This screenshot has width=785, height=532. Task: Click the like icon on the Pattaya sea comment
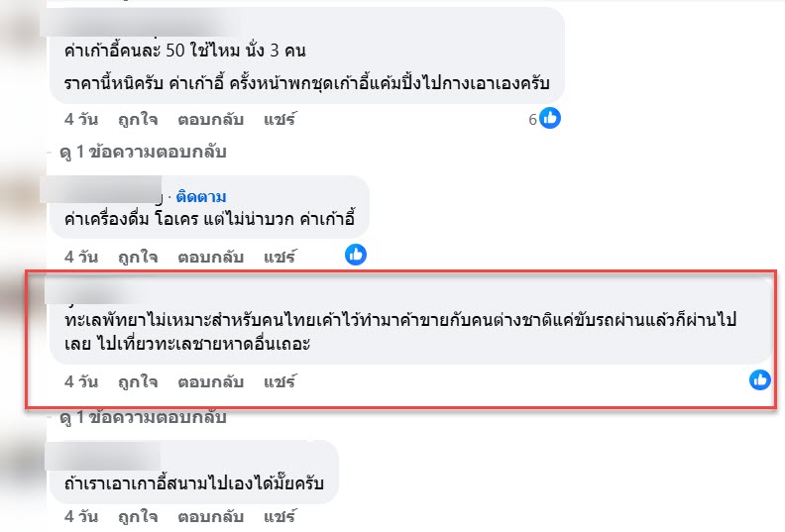click(x=759, y=379)
